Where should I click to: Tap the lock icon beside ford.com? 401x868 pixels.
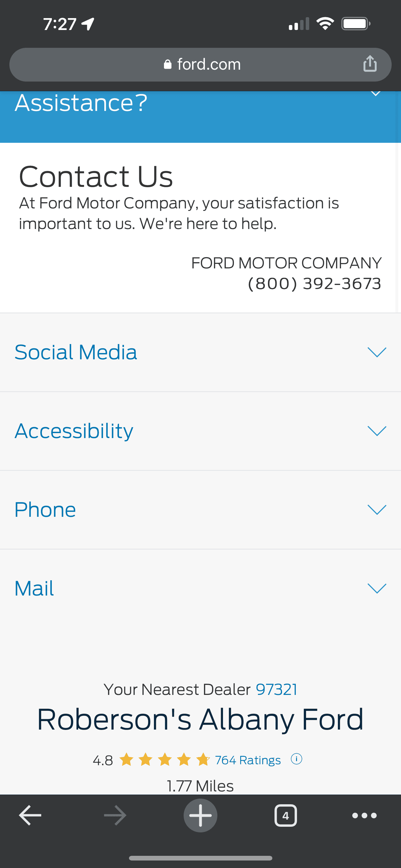coord(167,64)
